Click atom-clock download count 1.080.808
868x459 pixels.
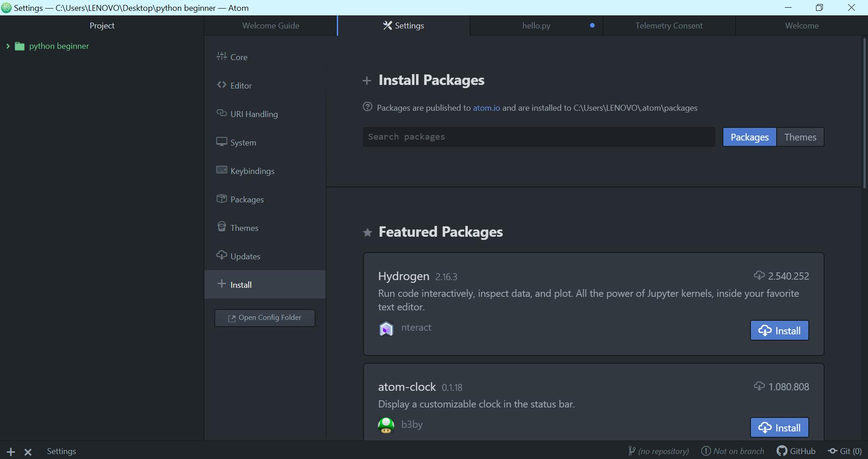789,387
